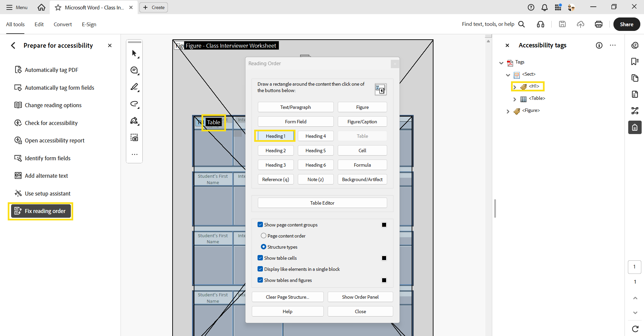Viewport: 644px width, 336px height.
Task: Open the Table Editor button
Action: point(322,203)
